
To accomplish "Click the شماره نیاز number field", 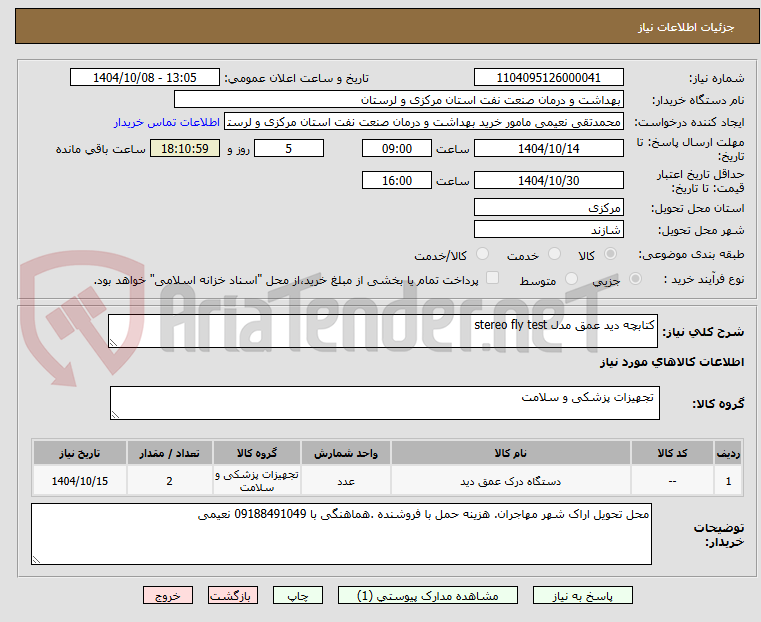I will click(x=548, y=78).
